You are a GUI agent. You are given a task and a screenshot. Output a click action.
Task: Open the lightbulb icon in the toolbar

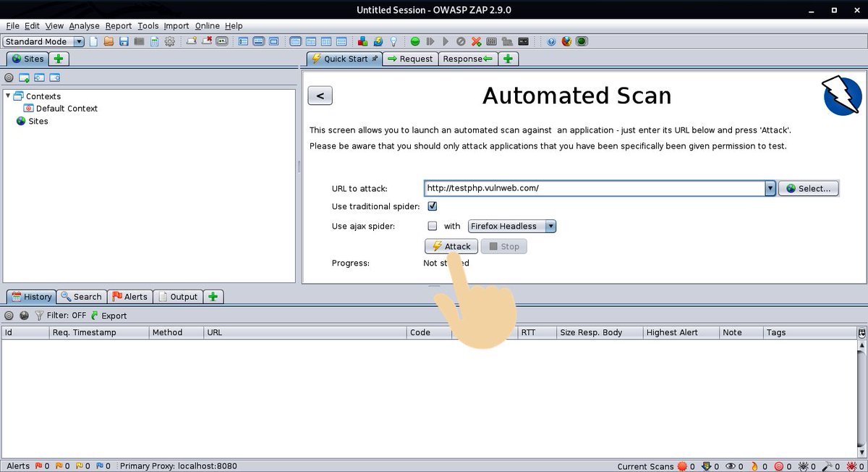[393, 41]
